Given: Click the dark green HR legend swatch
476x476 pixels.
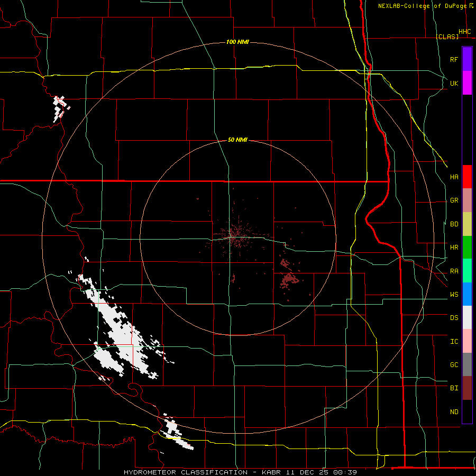Looking at the screenshot, I should (x=467, y=248).
